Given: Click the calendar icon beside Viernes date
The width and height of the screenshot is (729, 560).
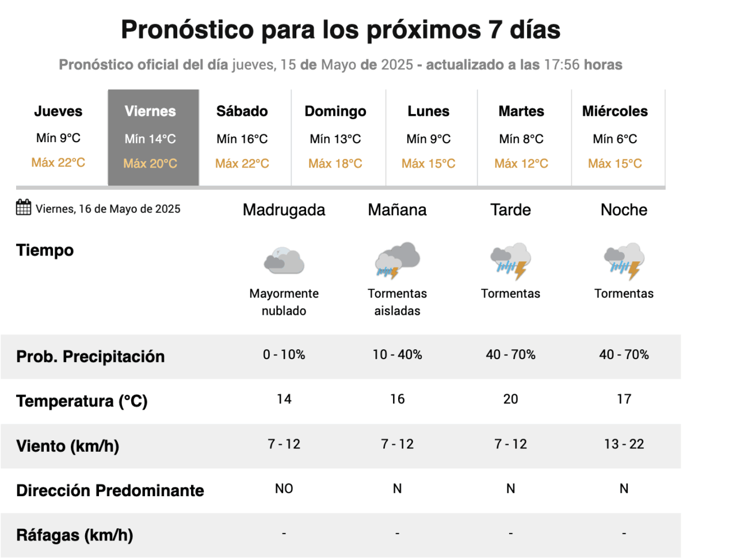Looking at the screenshot, I should [x=24, y=207].
